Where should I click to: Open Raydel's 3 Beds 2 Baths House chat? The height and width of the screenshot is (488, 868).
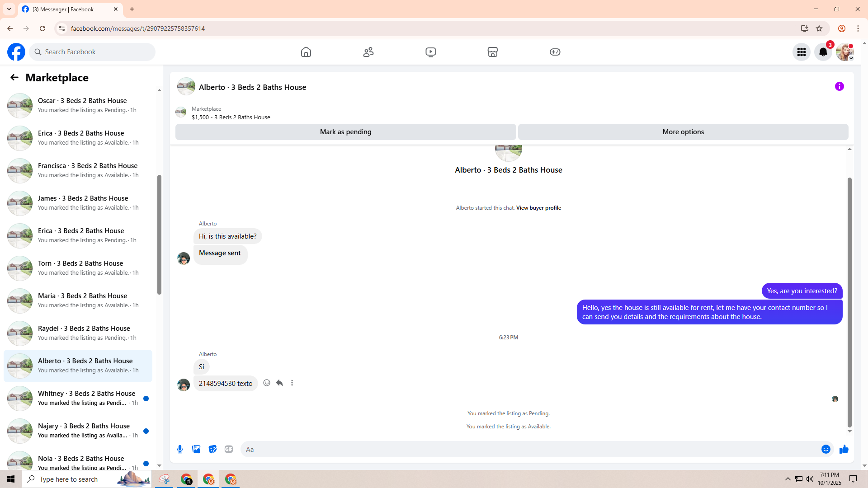pyautogui.click(x=78, y=333)
